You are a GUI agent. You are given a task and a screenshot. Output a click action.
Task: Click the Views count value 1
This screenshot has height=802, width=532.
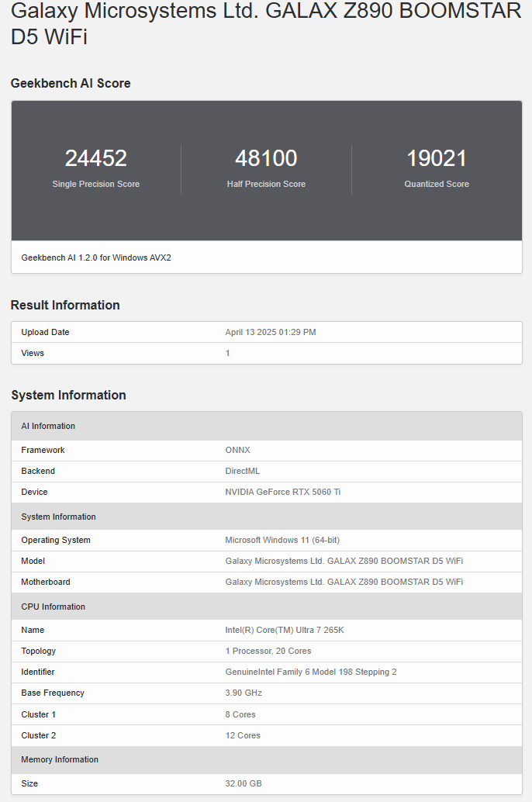pyautogui.click(x=228, y=354)
